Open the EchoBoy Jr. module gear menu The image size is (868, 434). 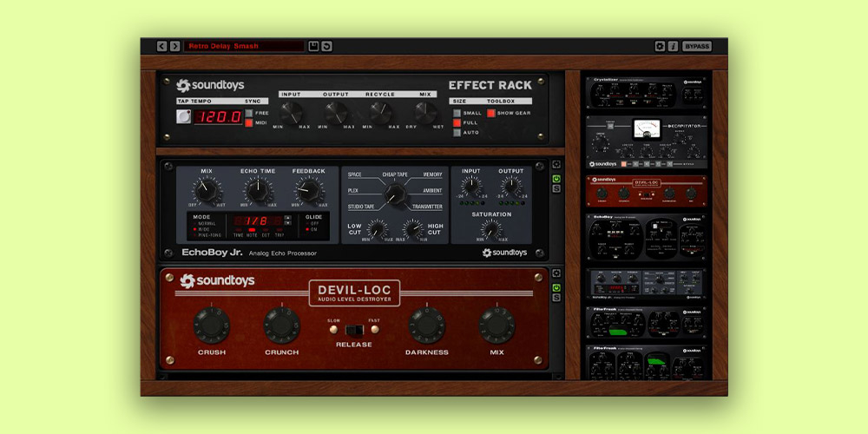pos(556,164)
